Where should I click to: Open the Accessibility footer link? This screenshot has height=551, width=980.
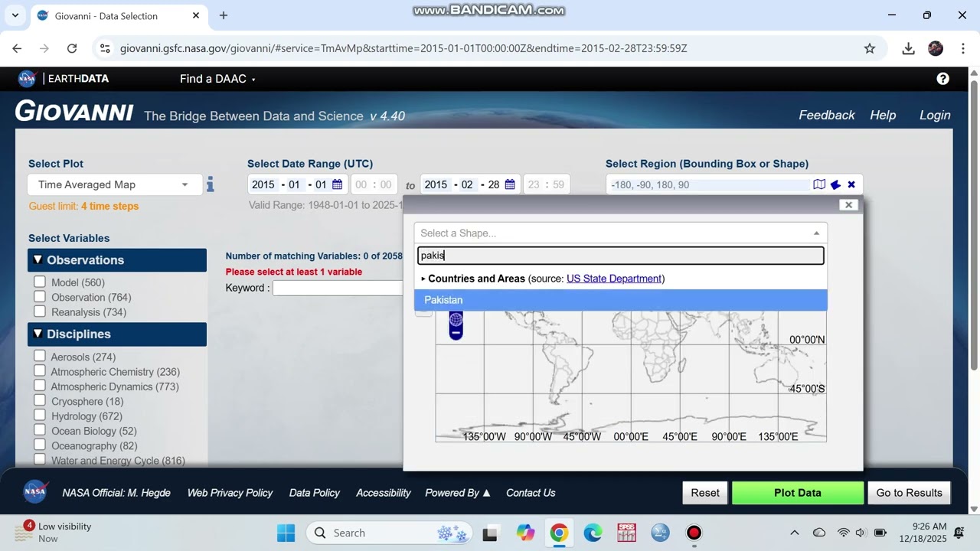tap(383, 493)
